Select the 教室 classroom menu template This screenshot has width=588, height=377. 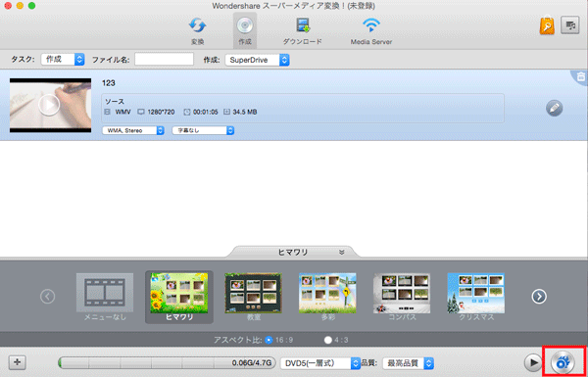pyautogui.click(x=254, y=297)
